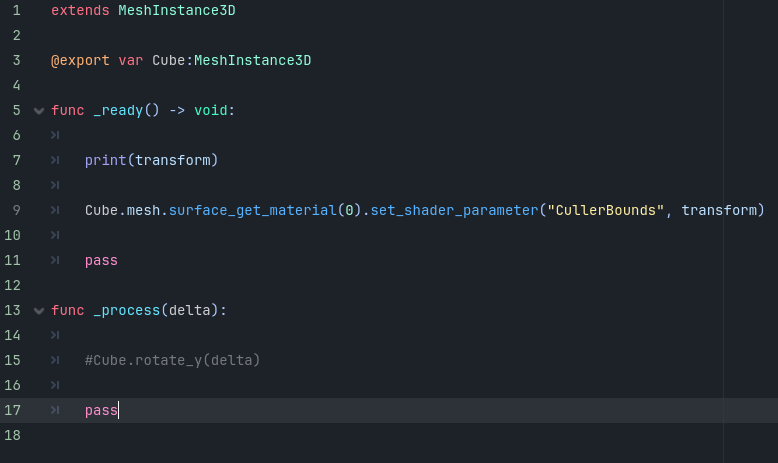Click 'set_shader_parameter' method
Image resolution: width=778 pixels, height=463 pixels.
click(454, 210)
